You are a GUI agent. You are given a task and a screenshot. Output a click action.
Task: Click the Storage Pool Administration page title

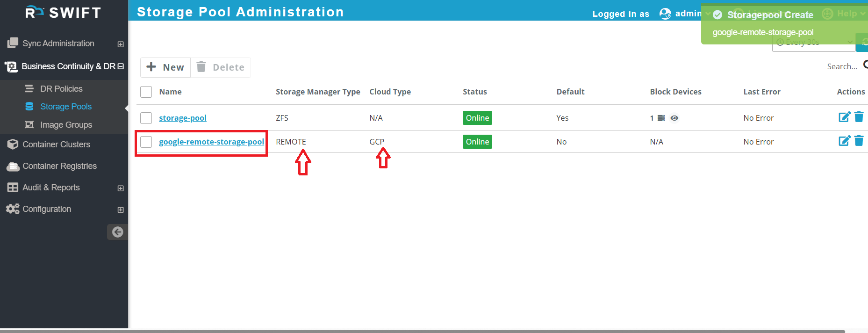(x=240, y=12)
